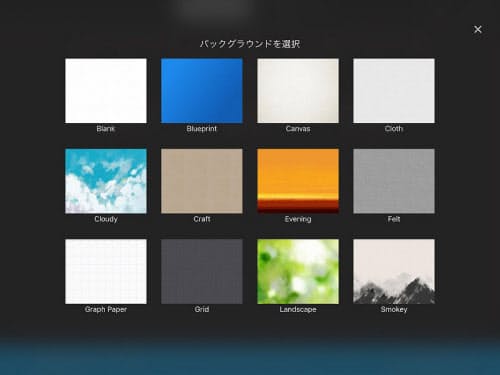Close the background selection dialog
This screenshot has height=375, width=500.
coord(478,29)
